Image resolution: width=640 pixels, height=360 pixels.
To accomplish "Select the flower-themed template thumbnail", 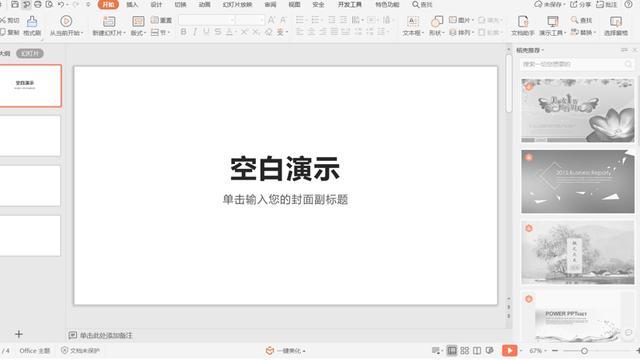I will (578, 111).
